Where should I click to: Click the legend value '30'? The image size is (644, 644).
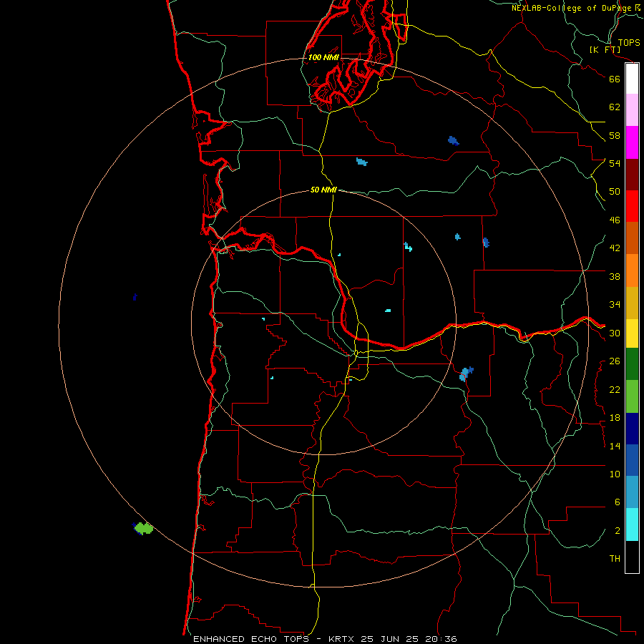[x=615, y=333]
